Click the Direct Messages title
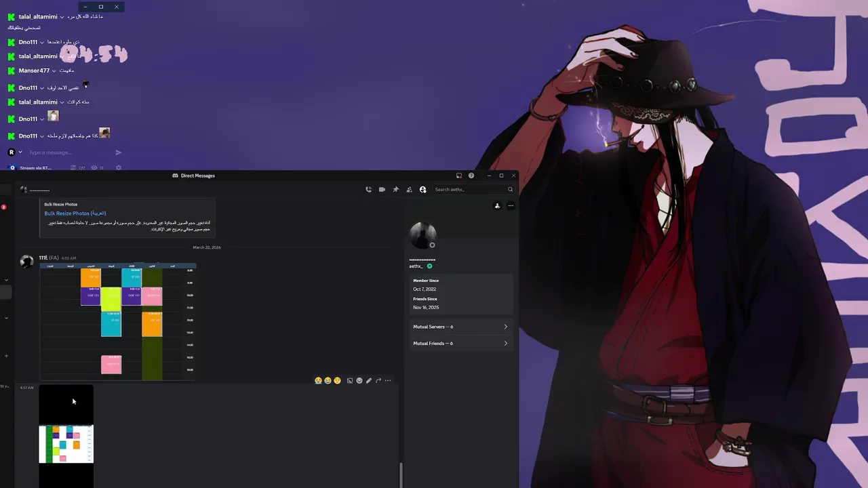The width and height of the screenshot is (868, 488). coord(197,176)
